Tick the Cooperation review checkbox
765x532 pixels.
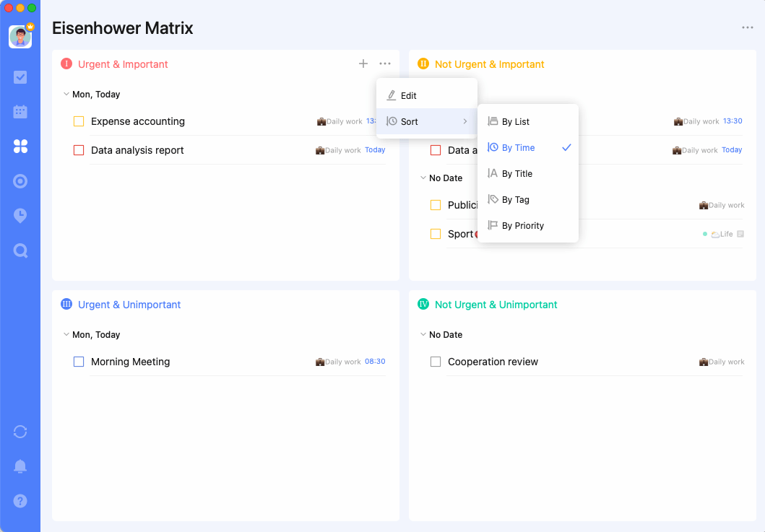(436, 362)
